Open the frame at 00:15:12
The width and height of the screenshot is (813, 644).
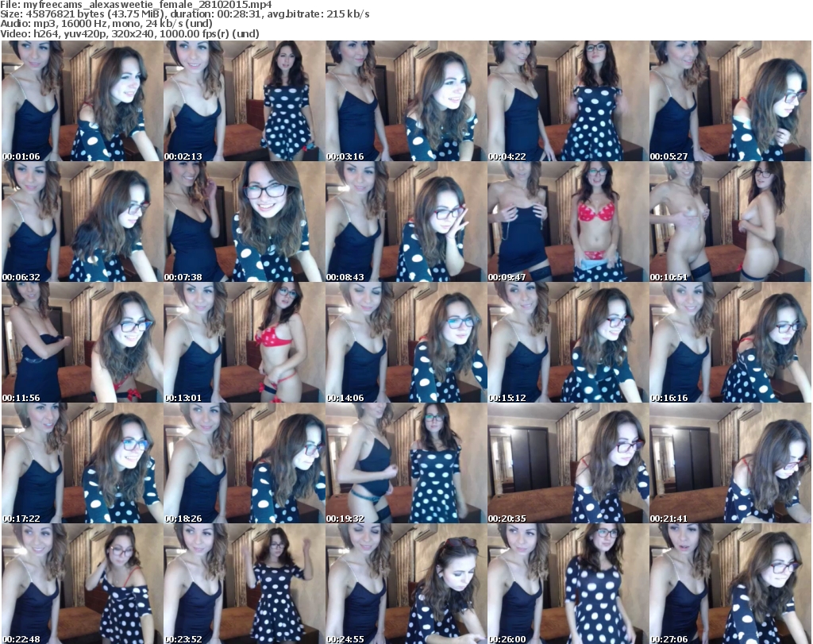568,342
